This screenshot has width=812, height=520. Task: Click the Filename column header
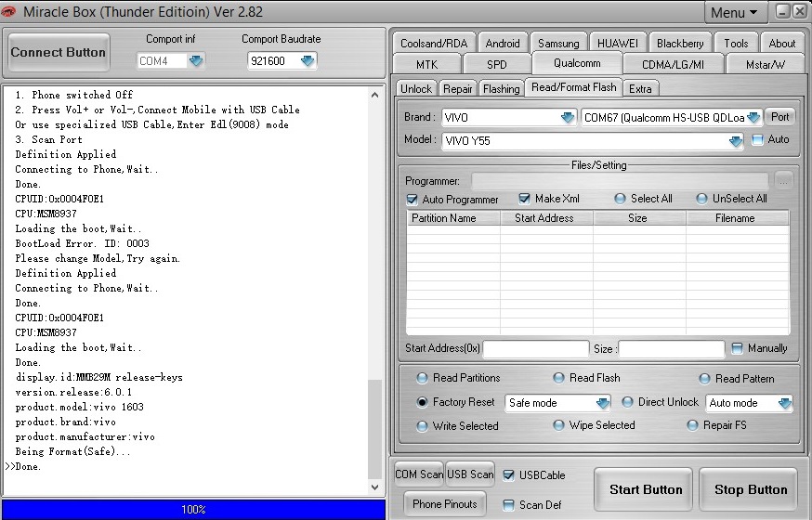(x=738, y=218)
